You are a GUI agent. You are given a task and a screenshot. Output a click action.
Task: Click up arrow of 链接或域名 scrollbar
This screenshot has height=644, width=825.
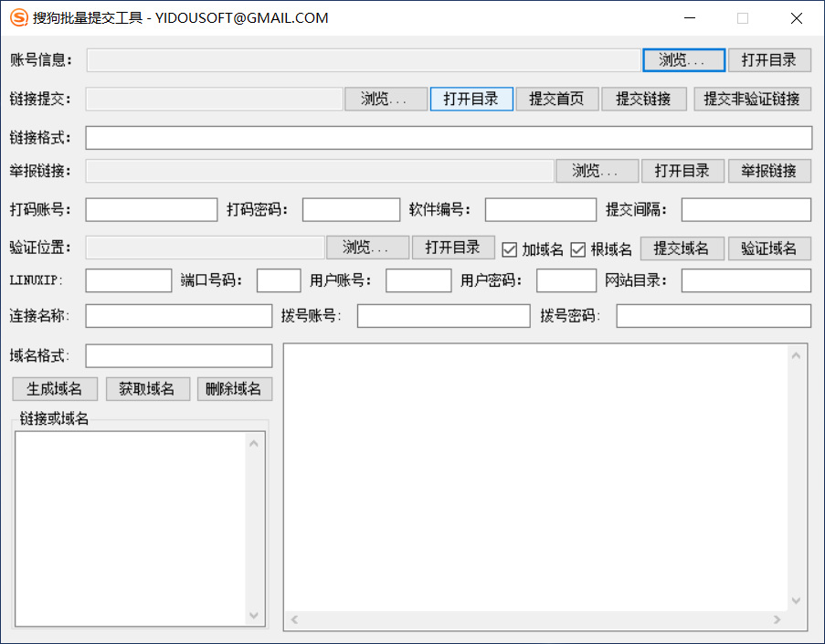point(254,444)
